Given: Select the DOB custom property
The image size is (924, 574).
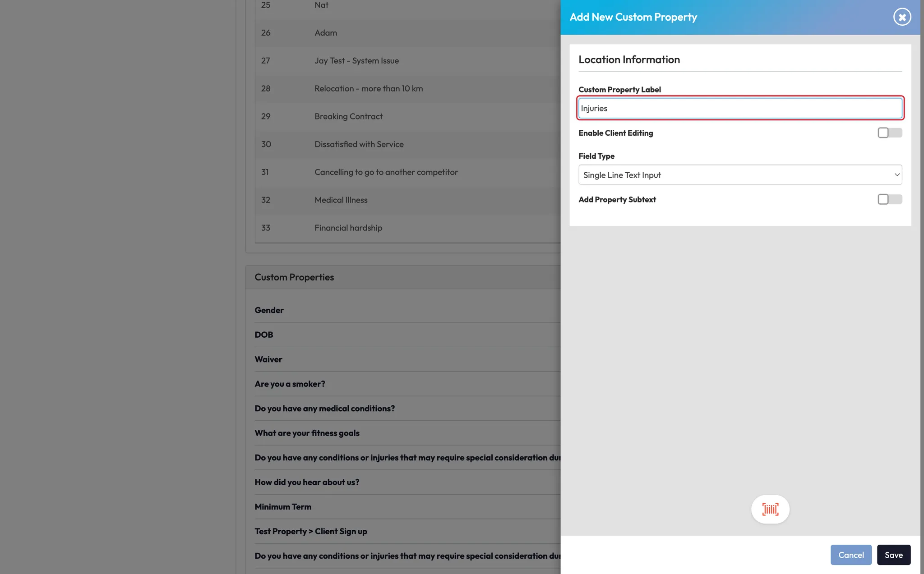Looking at the screenshot, I should 264,335.
